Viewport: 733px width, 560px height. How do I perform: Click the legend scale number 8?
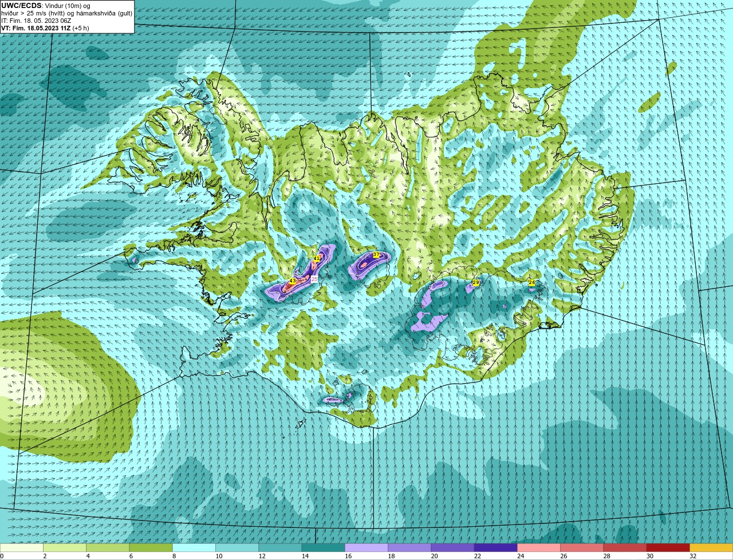[x=173, y=556]
